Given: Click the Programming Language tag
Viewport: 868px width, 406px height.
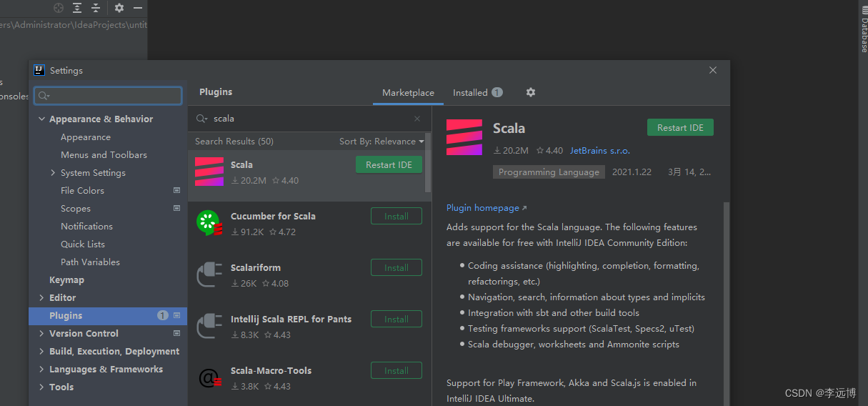Looking at the screenshot, I should coord(549,172).
